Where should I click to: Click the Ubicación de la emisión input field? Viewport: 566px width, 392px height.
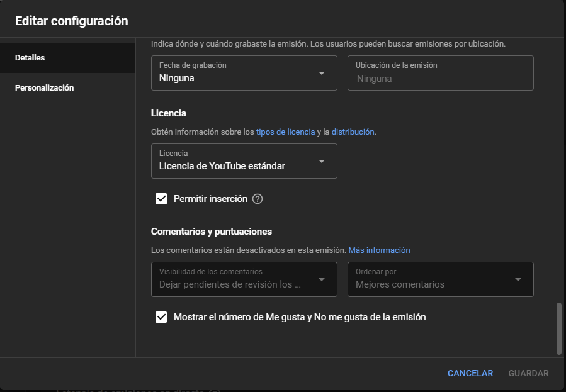pyautogui.click(x=441, y=72)
